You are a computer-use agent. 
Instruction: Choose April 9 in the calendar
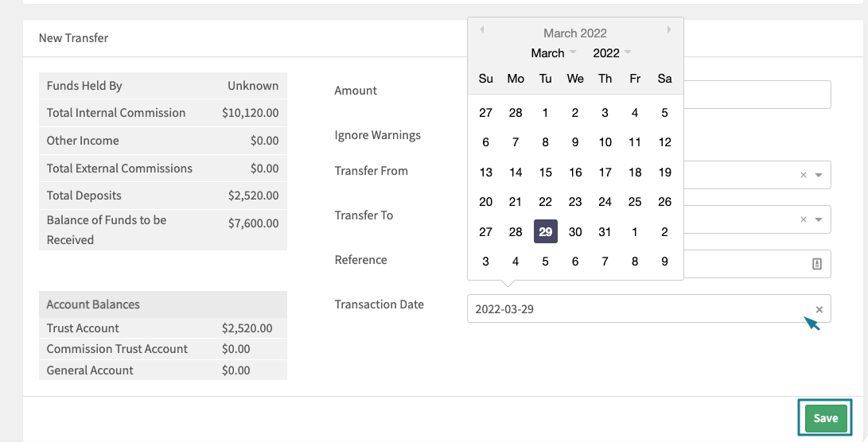pyautogui.click(x=665, y=262)
